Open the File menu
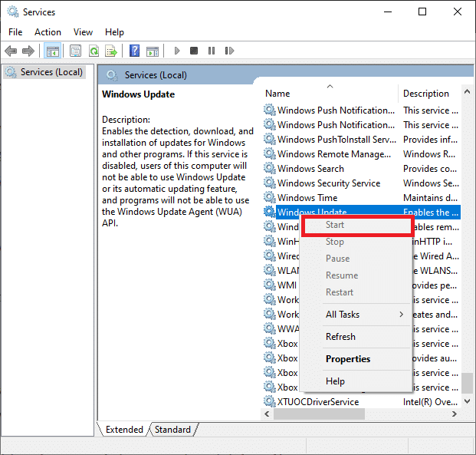This screenshot has height=455, width=476. coord(15,32)
